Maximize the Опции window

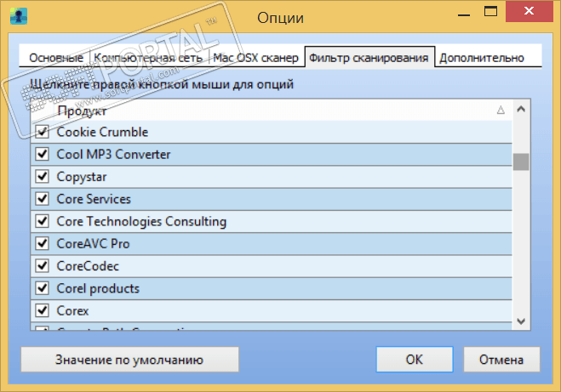pos(490,11)
